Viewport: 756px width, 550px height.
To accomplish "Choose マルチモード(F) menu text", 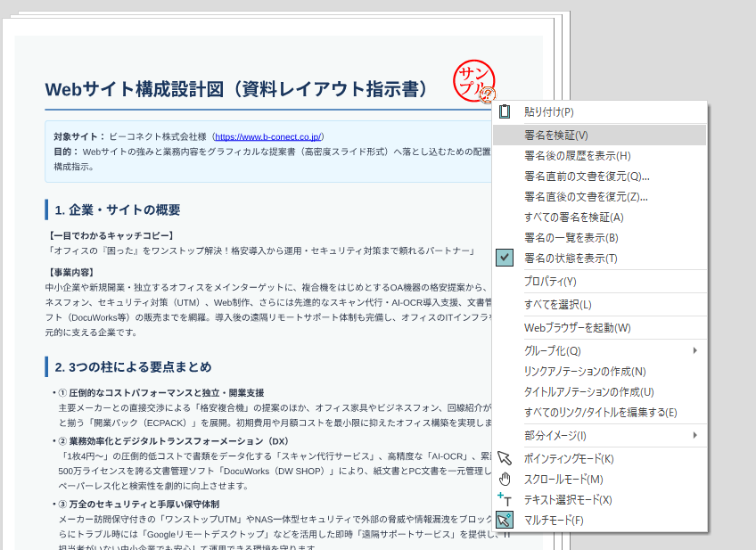I will [x=554, y=520].
